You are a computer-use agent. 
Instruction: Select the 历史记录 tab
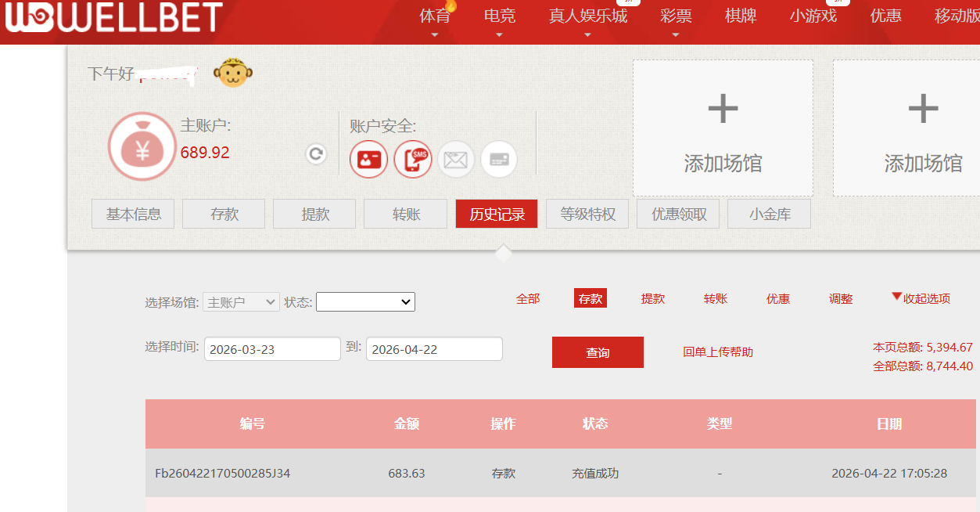(497, 214)
